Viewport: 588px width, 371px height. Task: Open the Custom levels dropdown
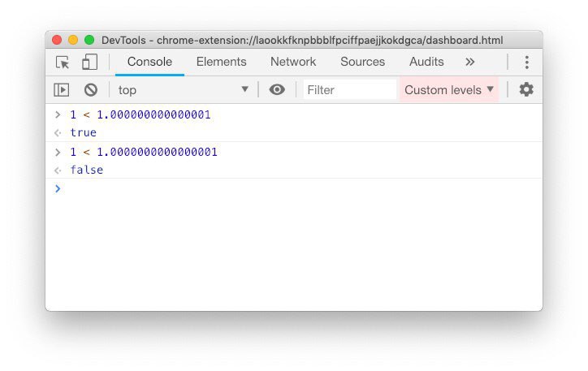(x=449, y=90)
